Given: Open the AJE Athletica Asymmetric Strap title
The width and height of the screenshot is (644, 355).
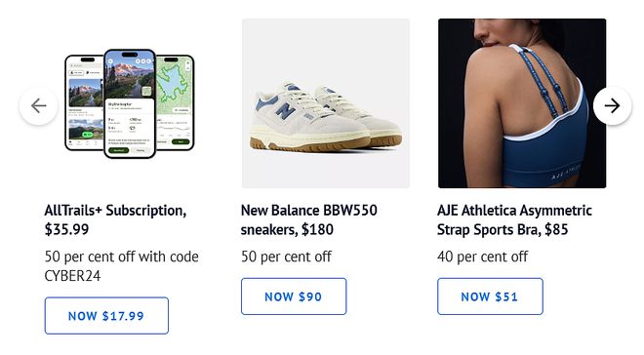Looking at the screenshot, I should pyautogui.click(x=514, y=219).
